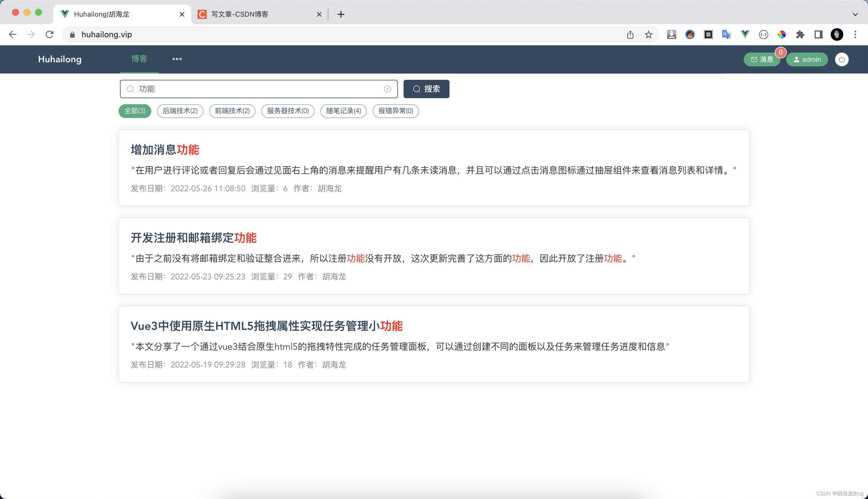The height and width of the screenshot is (499, 868).
Task: Expand the three-dots navigation menu
Action: [177, 59]
